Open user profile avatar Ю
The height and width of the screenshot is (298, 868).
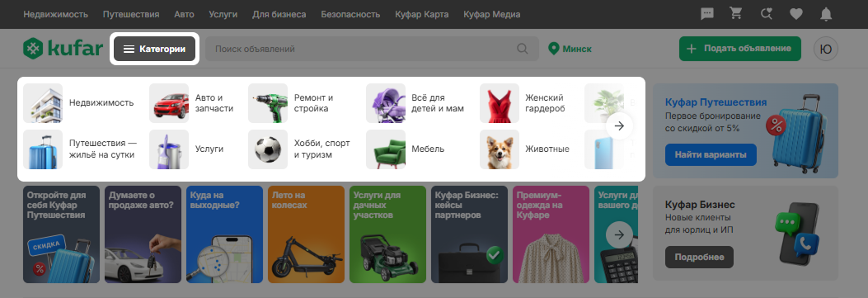pos(825,49)
